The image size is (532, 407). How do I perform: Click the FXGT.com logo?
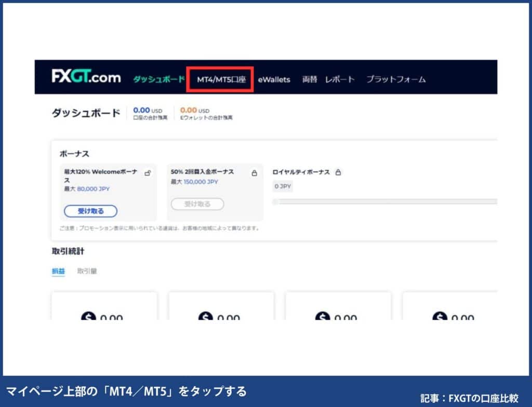[86, 76]
